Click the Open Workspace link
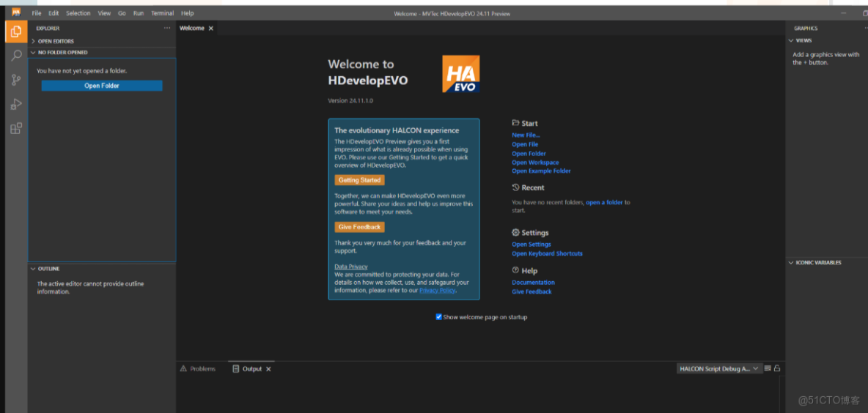 coord(535,163)
